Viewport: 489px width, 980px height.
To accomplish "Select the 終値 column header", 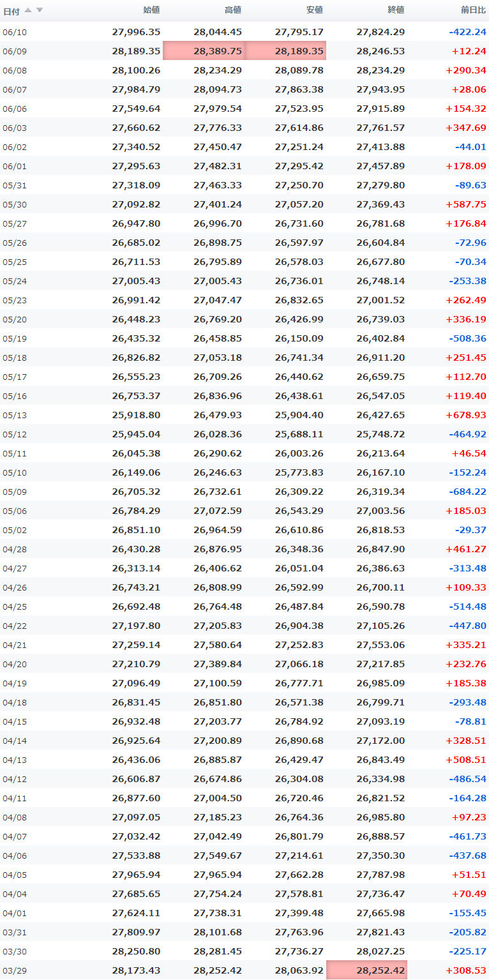I will (396, 10).
